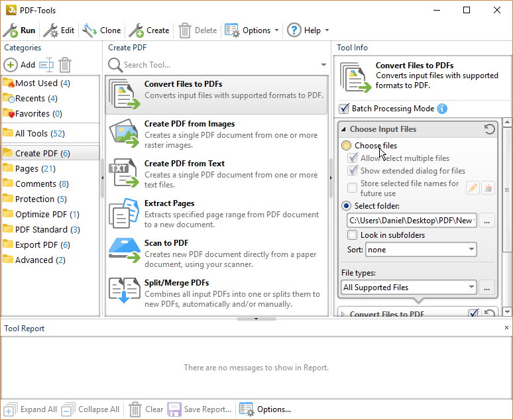The image size is (513, 420).
Task: Click the Create PDF from Images icon
Action: tap(125, 133)
